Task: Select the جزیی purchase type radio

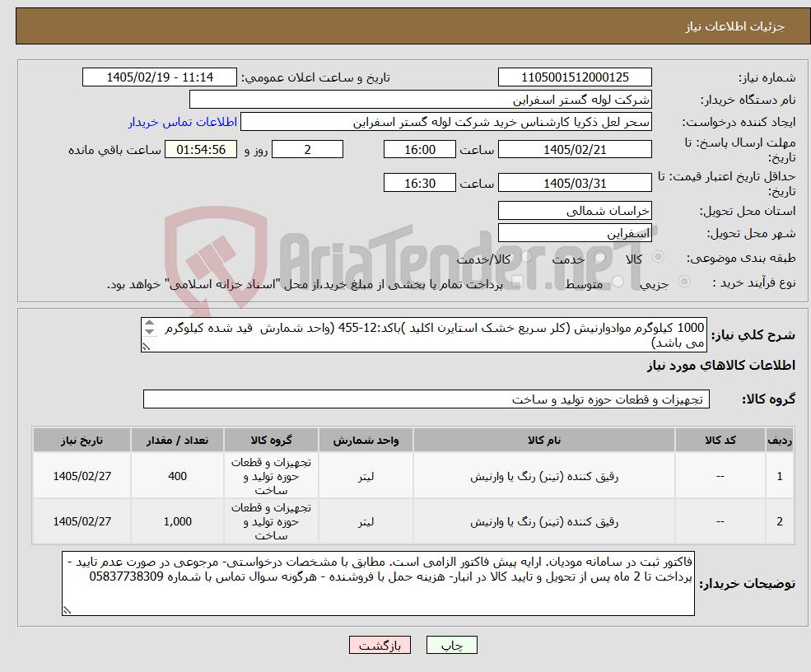Action: (683, 282)
